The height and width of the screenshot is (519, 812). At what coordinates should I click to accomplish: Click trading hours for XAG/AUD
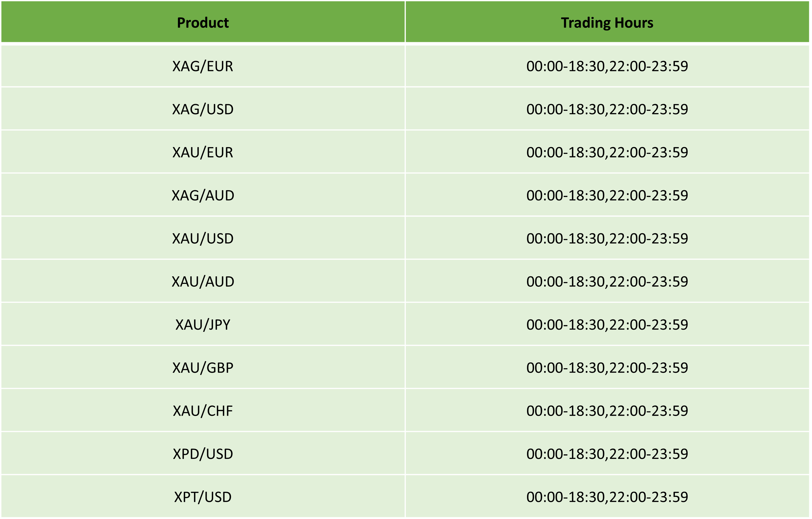click(607, 195)
